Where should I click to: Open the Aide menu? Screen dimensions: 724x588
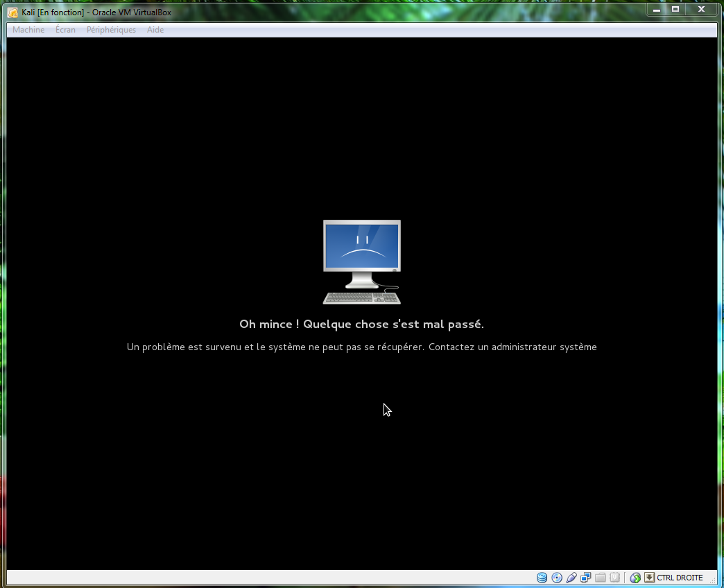click(x=155, y=30)
